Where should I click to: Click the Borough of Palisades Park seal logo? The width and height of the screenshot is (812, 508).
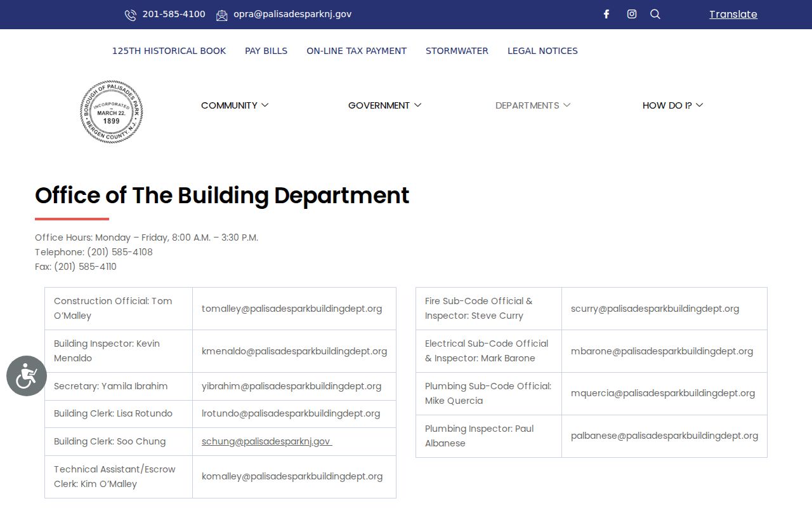[x=112, y=112]
